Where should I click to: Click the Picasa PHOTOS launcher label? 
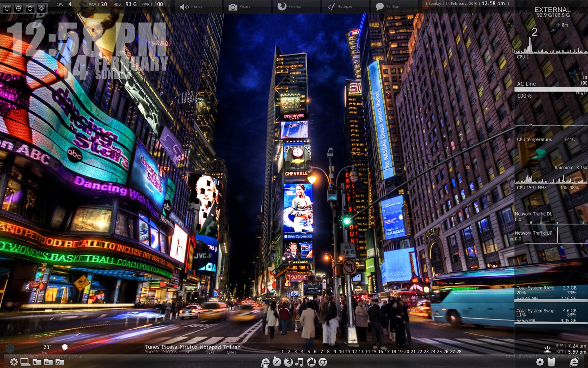tap(169, 349)
